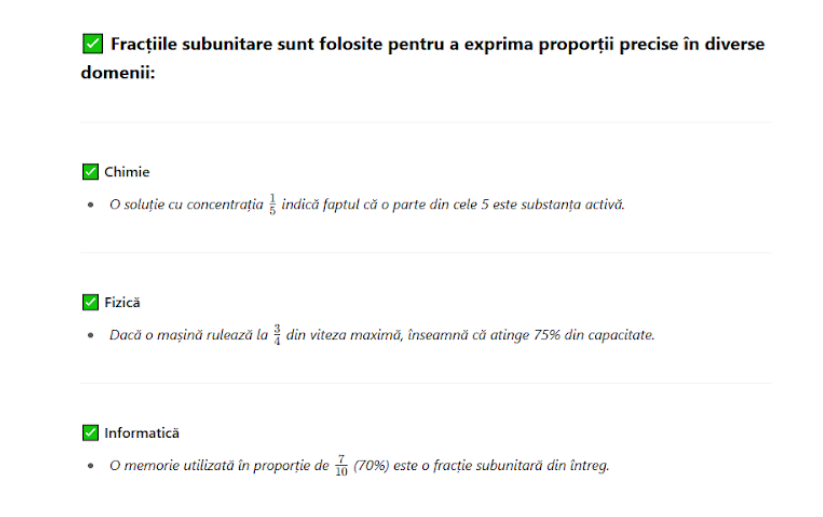Click the bullet point before 'O soluție cu concentrația'

[x=91, y=205]
